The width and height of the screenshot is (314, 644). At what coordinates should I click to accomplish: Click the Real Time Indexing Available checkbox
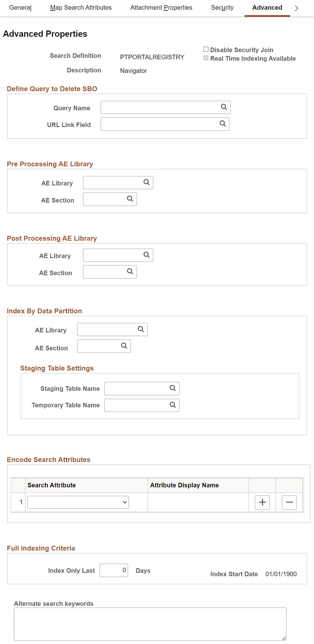tap(206, 58)
